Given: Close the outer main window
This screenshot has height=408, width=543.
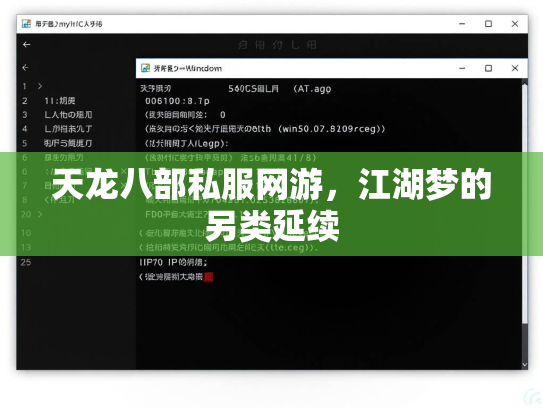Looking at the screenshot, I should click(x=515, y=24).
